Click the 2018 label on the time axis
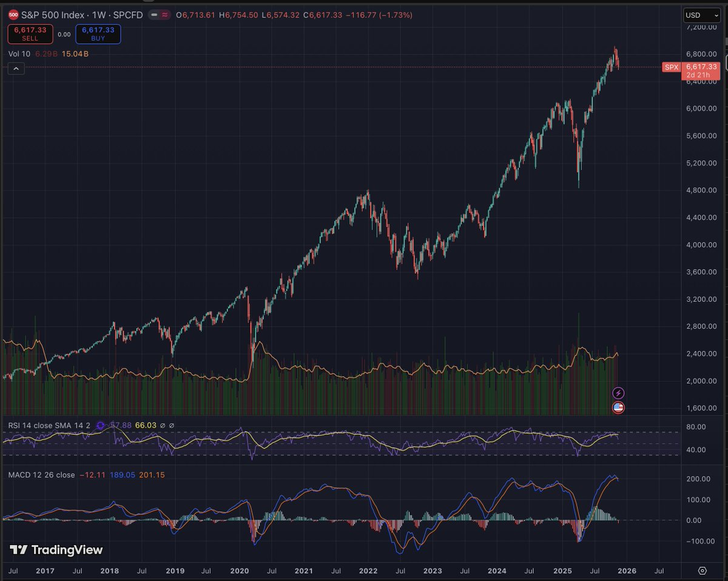 110,571
